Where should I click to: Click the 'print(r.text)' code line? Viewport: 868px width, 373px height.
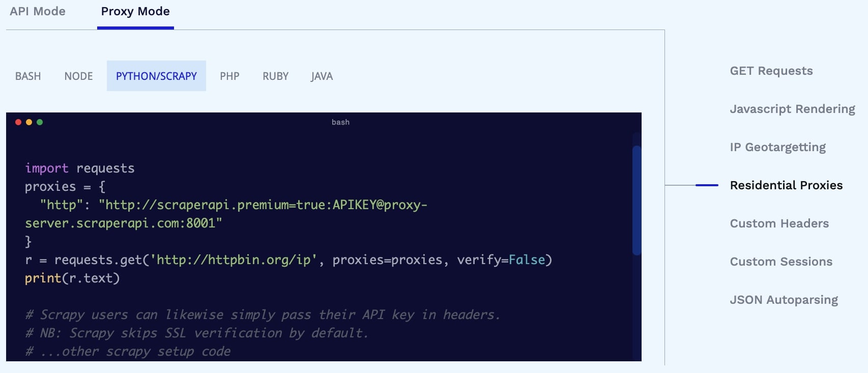[72, 278]
